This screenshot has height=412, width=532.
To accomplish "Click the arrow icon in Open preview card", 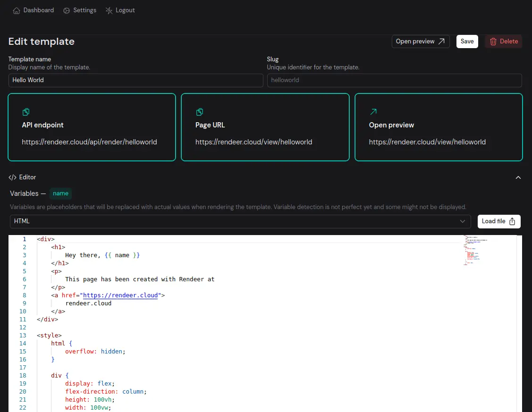I will click(x=373, y=111).
